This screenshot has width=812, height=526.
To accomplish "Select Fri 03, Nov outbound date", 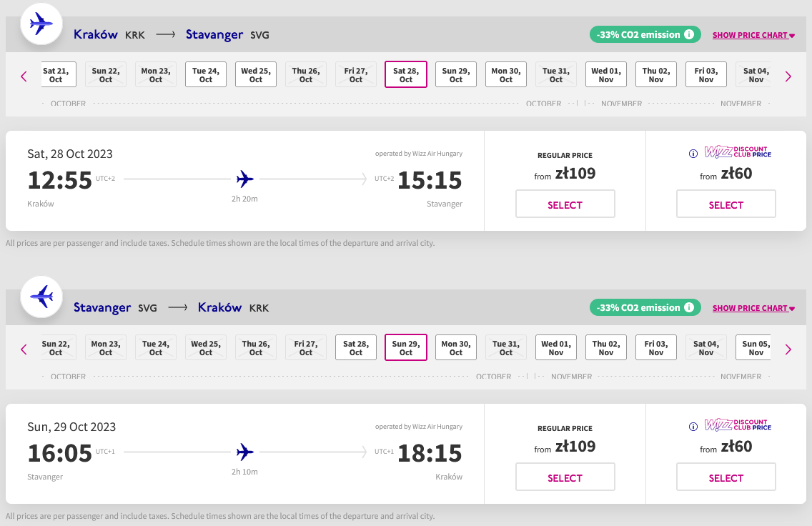I will tap(706, 74).
